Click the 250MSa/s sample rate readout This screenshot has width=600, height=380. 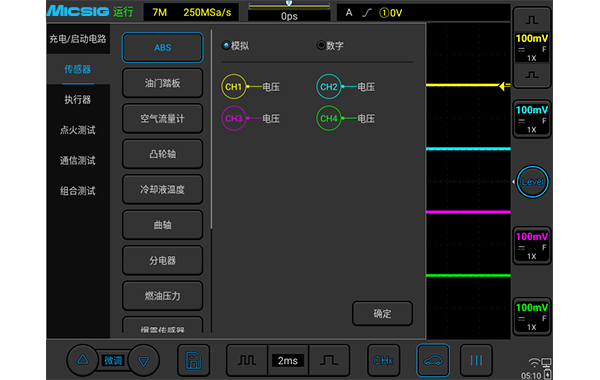(x=207, y=12)
